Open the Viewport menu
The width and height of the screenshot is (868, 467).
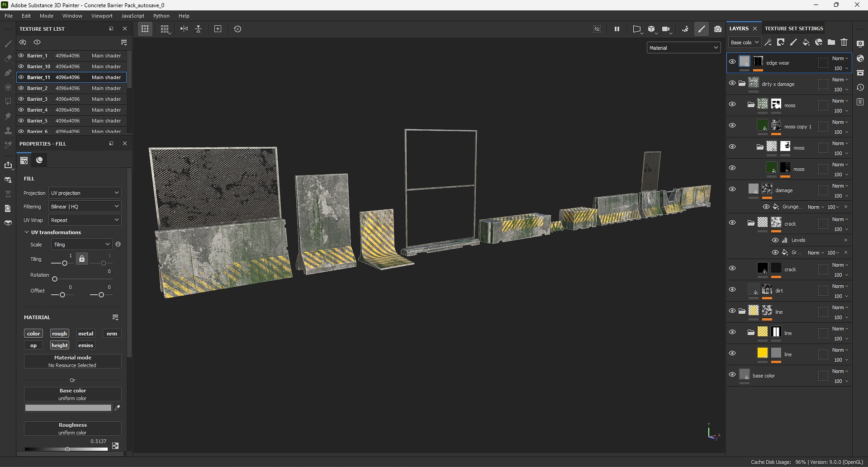102,16
